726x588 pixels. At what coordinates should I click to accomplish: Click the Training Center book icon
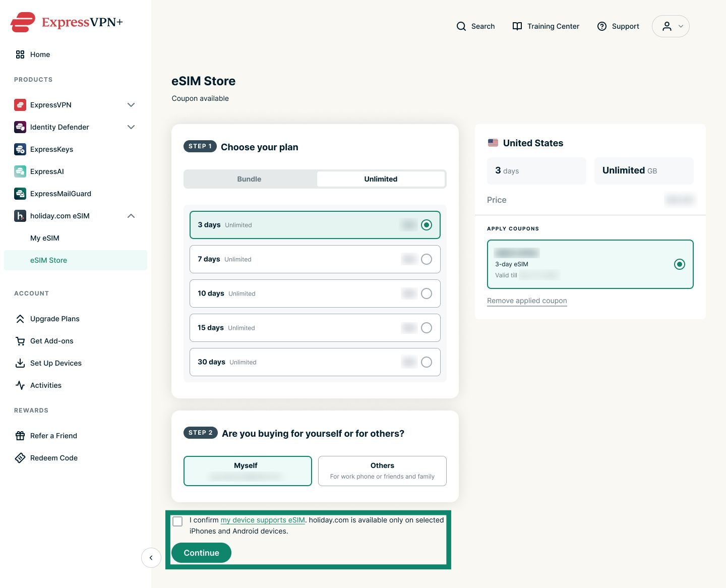pyautogui.click(x=517, y=26)
